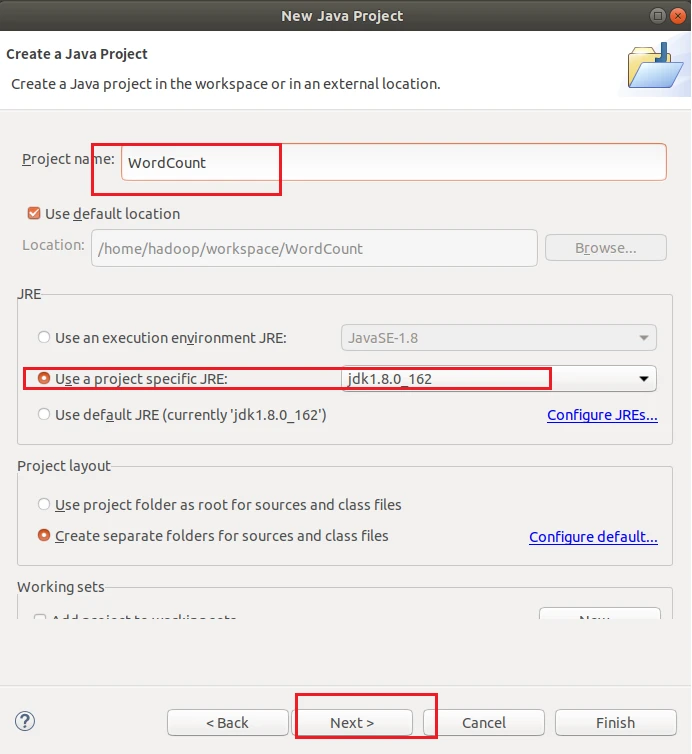Screen dimensions: 692x754
Task: Follow the Configure default link
Action: (x=593, y=537)
